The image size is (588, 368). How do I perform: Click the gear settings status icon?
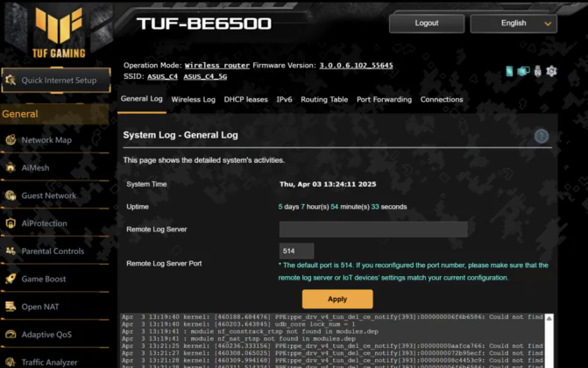point(551,71)
